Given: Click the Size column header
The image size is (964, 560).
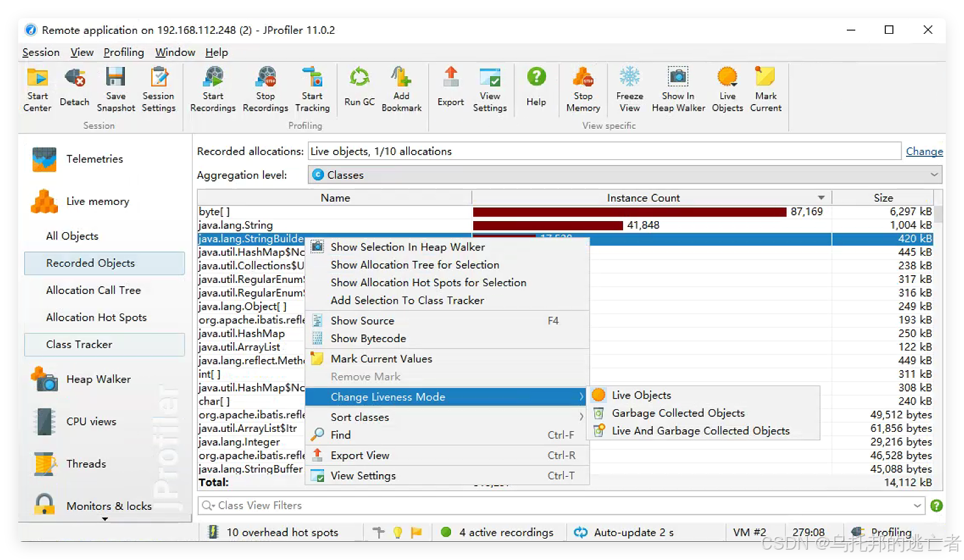Looking at the screenshot, I should point(883,198).
